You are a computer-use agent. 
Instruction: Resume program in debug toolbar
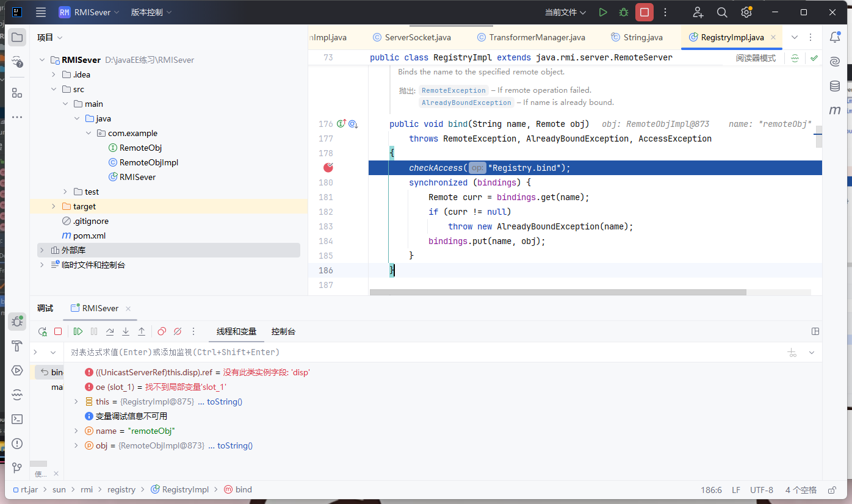coord(78,331)
